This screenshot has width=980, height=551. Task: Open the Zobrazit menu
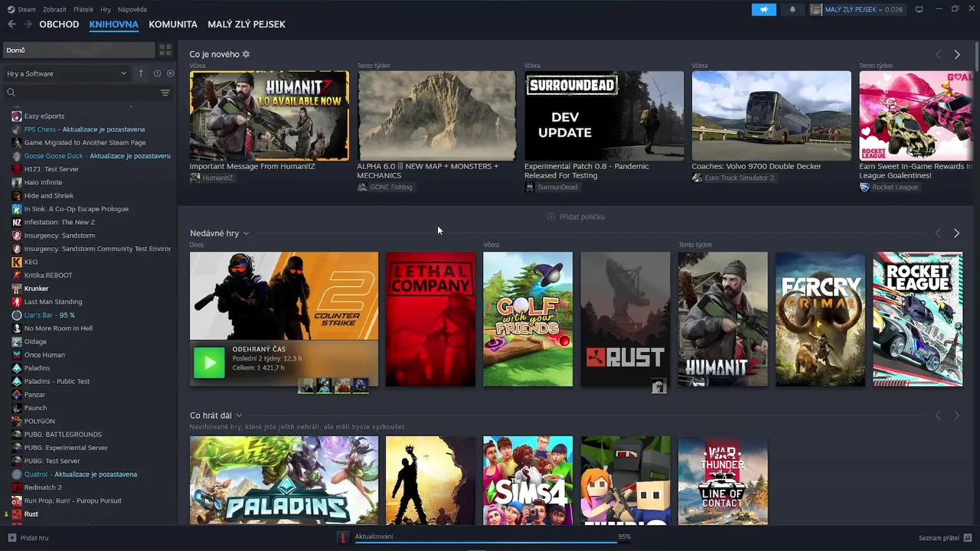point(54,9)
